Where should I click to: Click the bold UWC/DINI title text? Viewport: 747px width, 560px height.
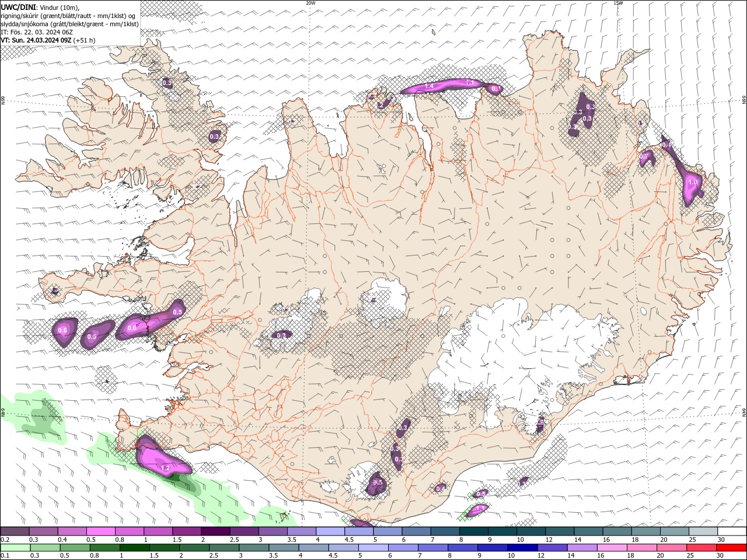click(18, 7)
